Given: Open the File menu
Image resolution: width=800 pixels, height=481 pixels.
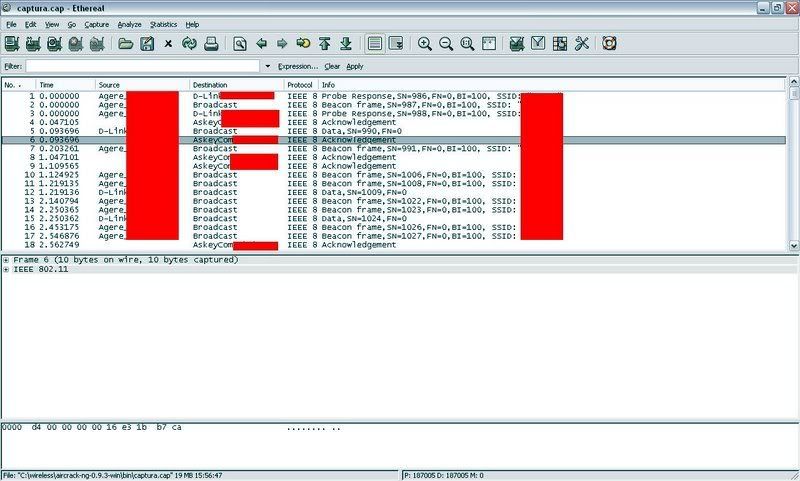Looking at the screenshot, I should [11, 24].
